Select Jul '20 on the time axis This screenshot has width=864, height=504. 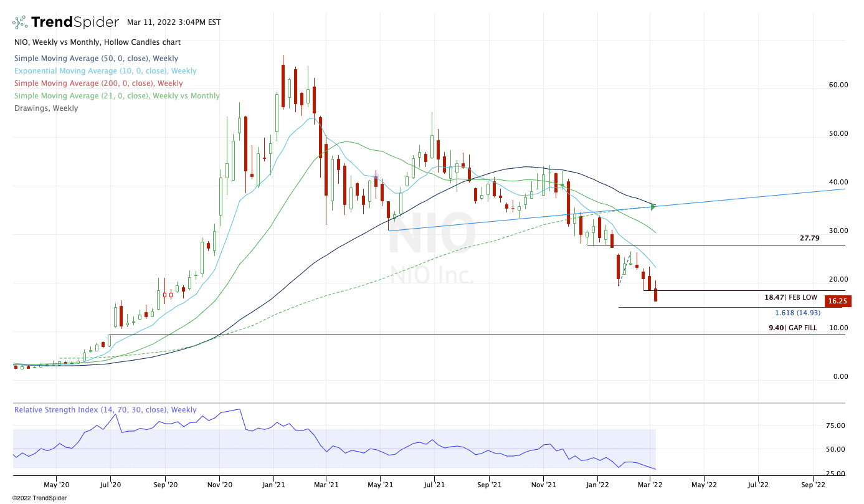tap(110, 483)
